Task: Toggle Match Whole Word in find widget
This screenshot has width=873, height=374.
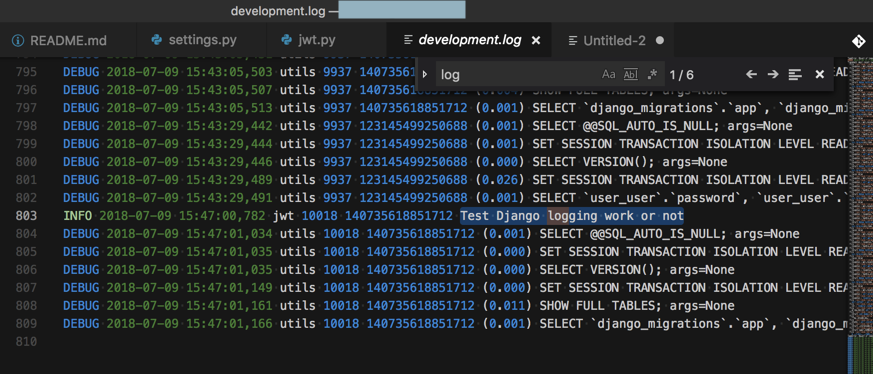Action: coord(630,75)
